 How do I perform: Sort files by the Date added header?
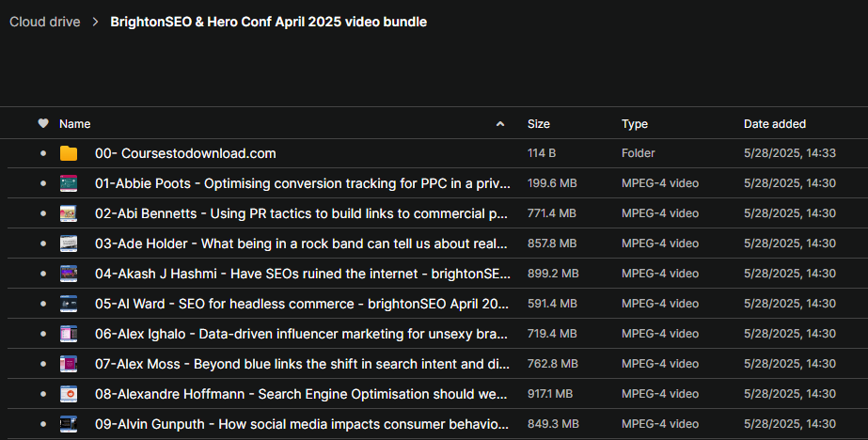click(x=775, y=124)
